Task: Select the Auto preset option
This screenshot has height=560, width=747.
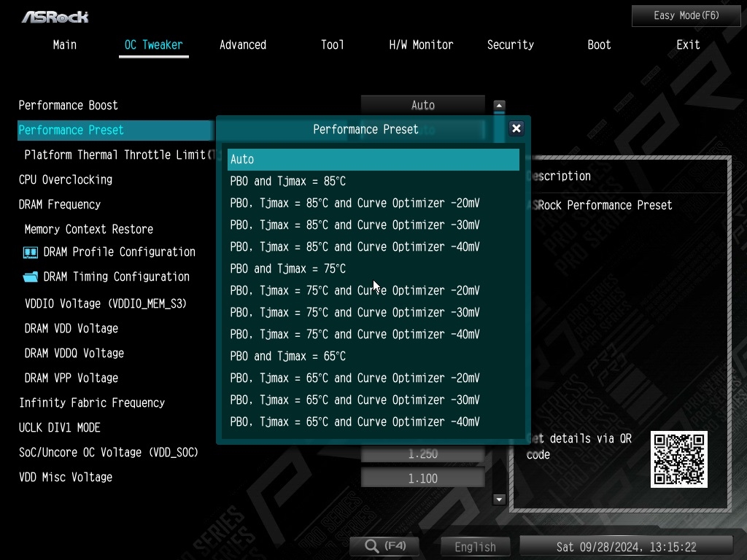Action: [x=373, y=160]
